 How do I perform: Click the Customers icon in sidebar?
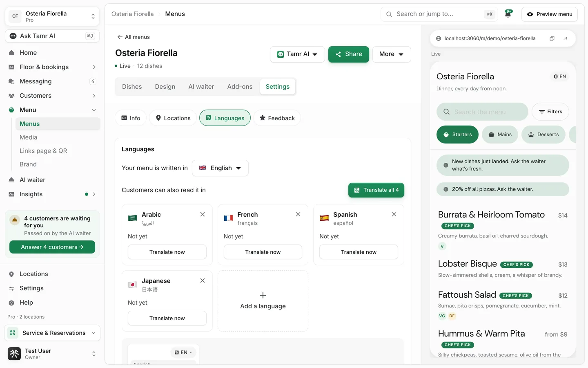11,96
